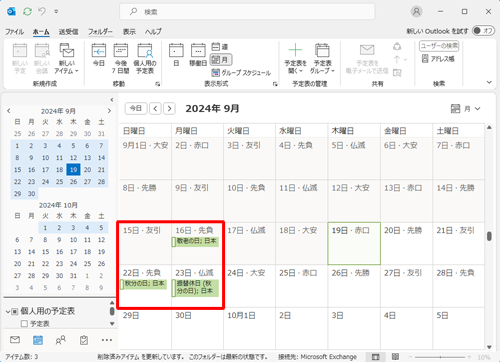Open Calendar from navigation bar
The image size is (500, 362).
(38, 340)
